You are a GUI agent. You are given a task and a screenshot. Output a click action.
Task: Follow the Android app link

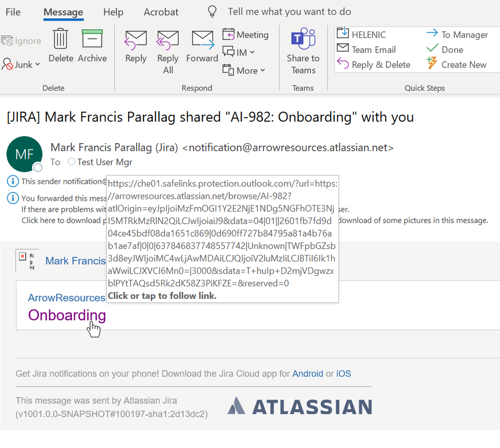pos(308,373)
